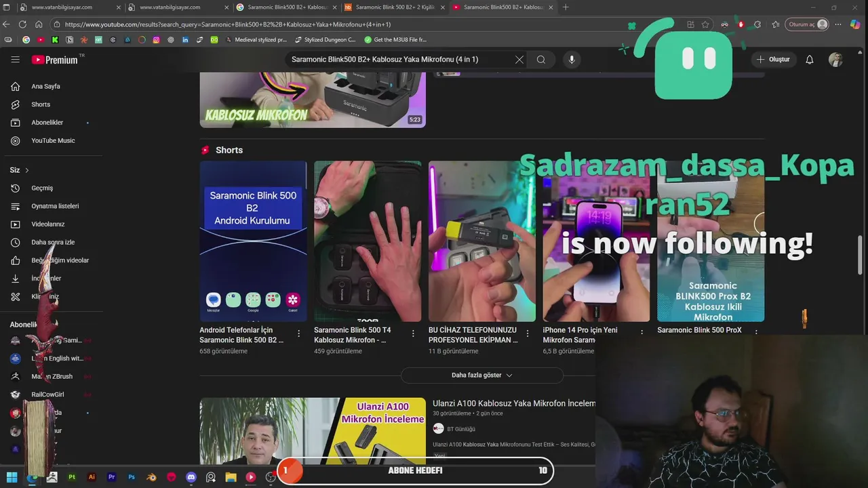The height and width of the screenshot is (488, 868).
Task: Expand the Siz section chevron
Action: point(27,170)
